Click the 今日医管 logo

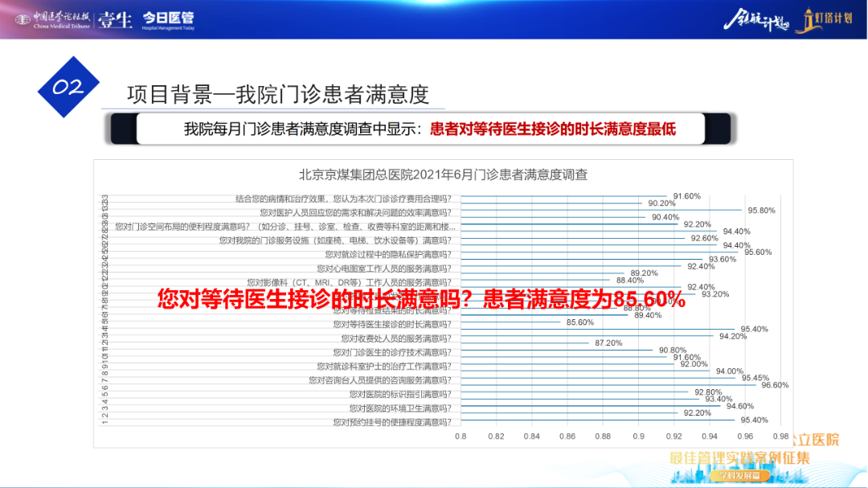click(x=168, y=20)
